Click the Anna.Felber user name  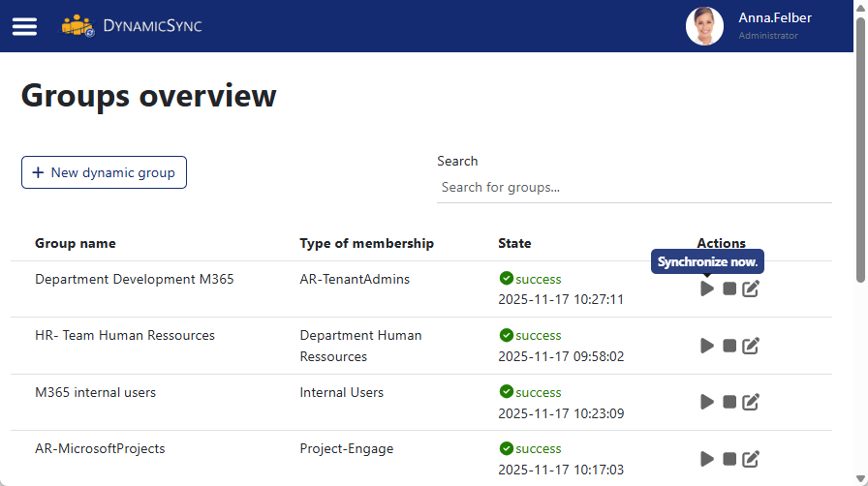[775, 17]
